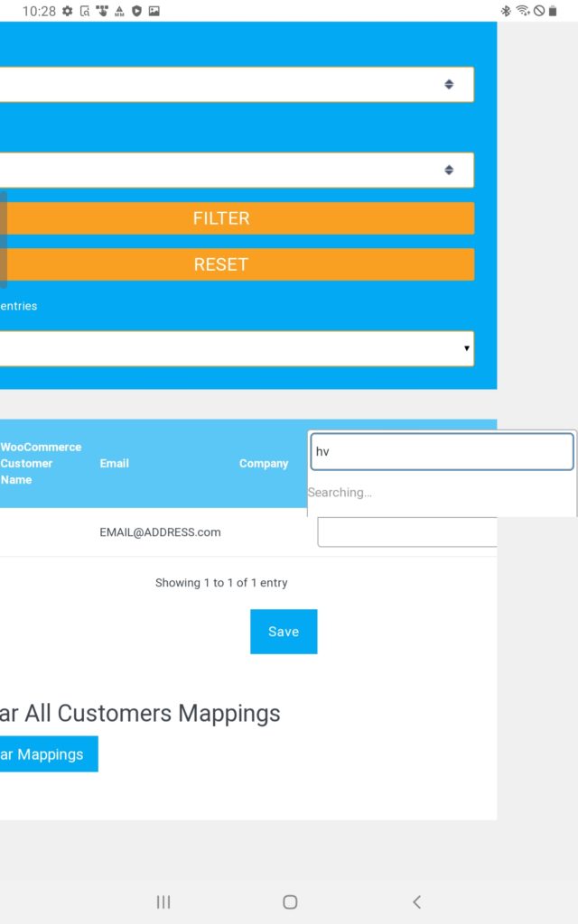The width and height of the screenshot is (578, 924).
Task: Tap the battery status icon
Action: (552, 11)
